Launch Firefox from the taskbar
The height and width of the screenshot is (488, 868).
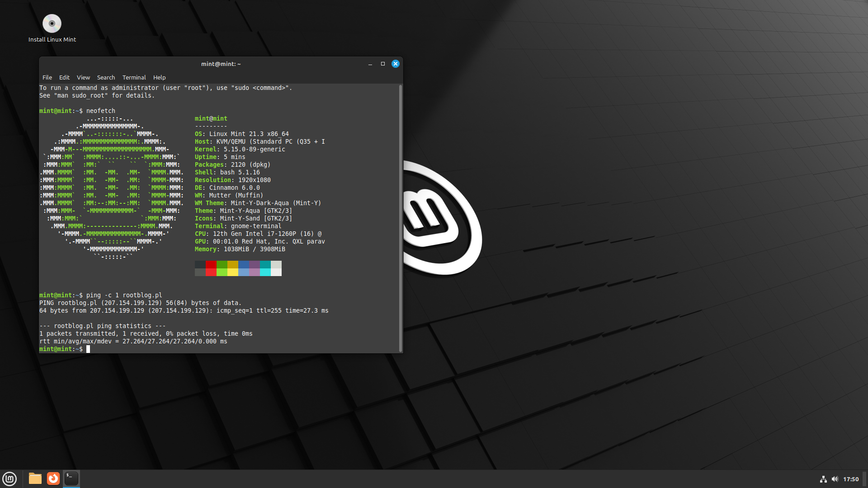[53, 479]
